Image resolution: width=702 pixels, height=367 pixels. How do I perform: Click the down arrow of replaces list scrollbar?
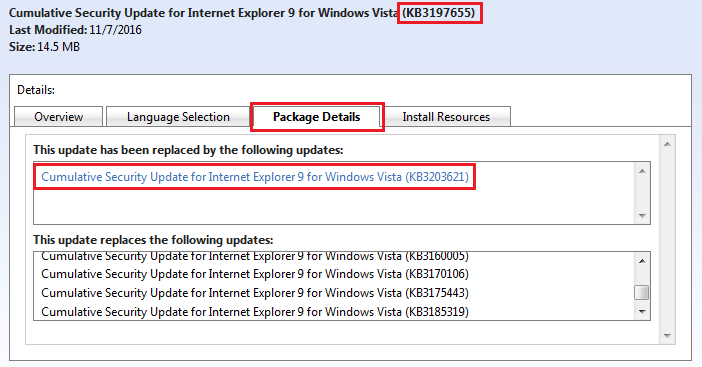pyautogui.click(x=642, y=312)
